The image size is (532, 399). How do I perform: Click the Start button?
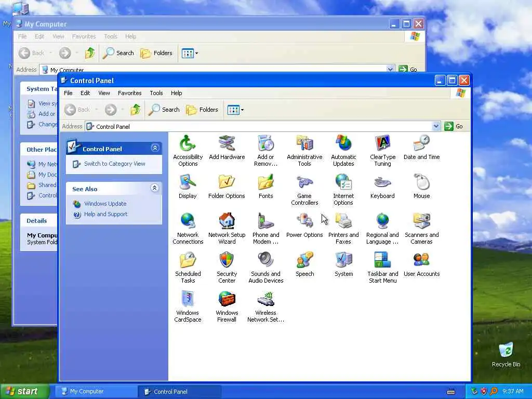pyautogui.click(x=24, y=392)
